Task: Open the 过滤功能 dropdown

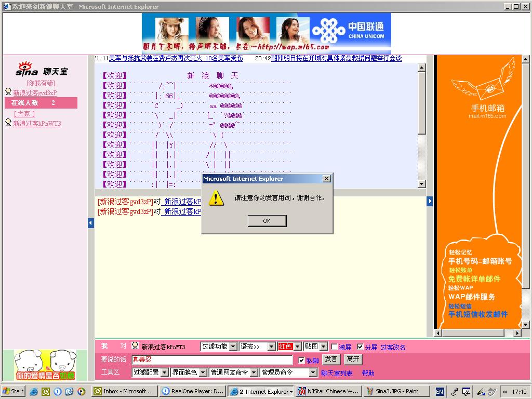Action: tap(219, 346)
